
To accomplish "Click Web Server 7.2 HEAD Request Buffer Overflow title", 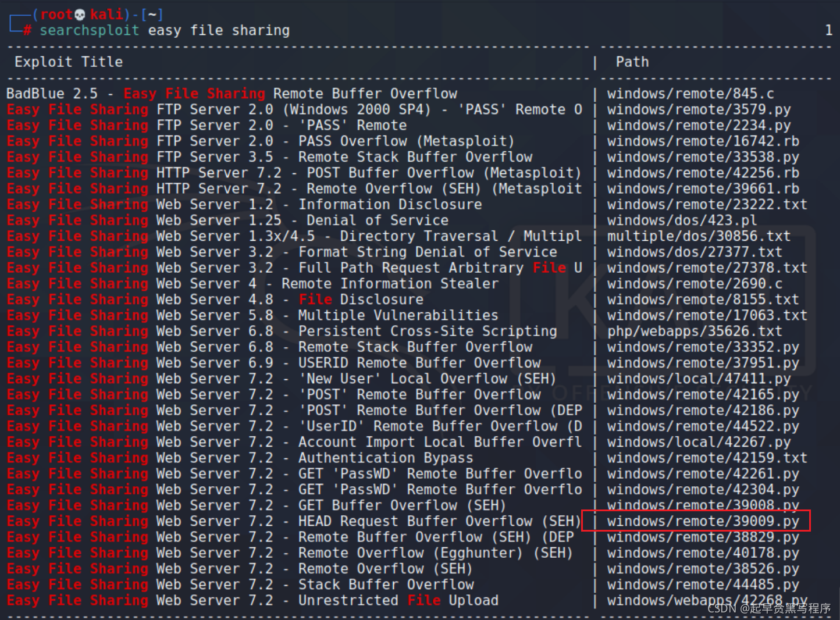I will [294, 521].
